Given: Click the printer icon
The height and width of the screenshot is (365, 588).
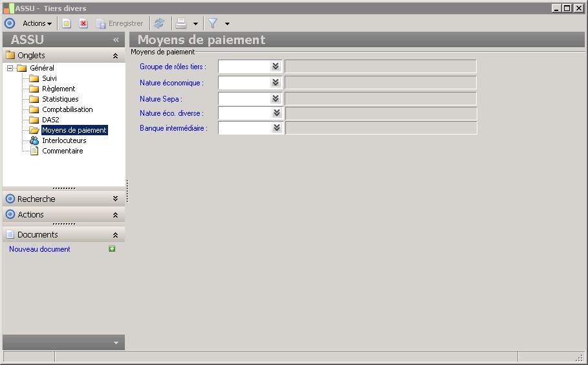Looking at the screenshot, I should tap(181, 23).
